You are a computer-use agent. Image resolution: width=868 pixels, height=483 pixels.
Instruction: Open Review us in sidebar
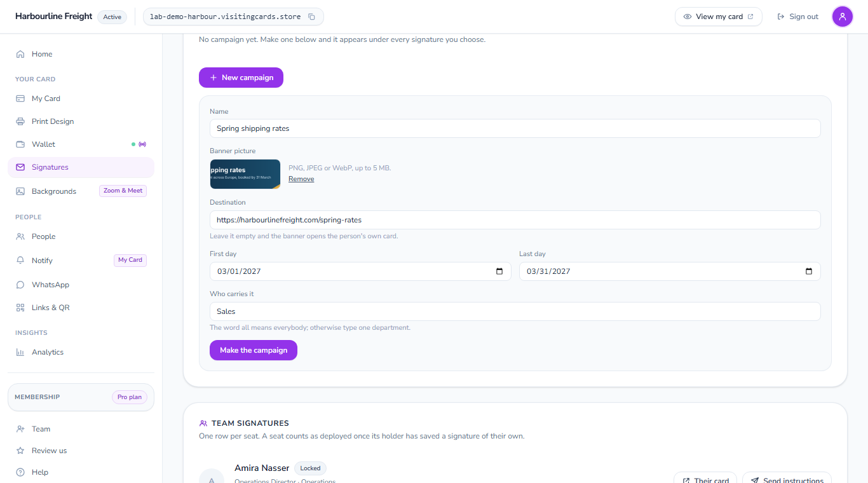(81, 451)
